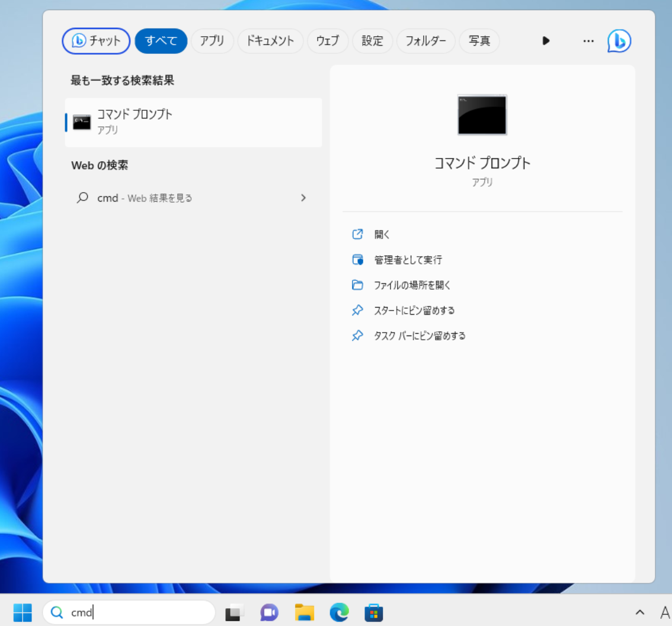672x626 pixels.
Task: Switch to the 設定 filter tab
Action: (x=372, y=41)
